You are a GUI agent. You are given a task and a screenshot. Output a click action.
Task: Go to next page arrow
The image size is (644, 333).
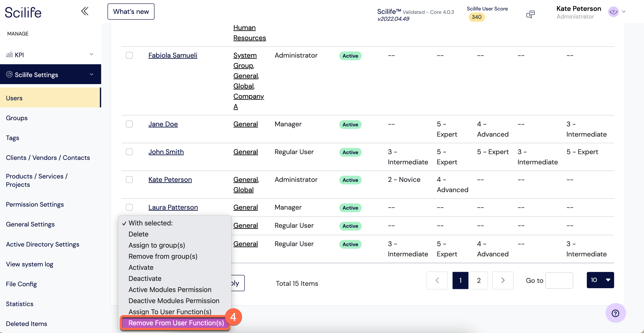(x=503, y=280)
